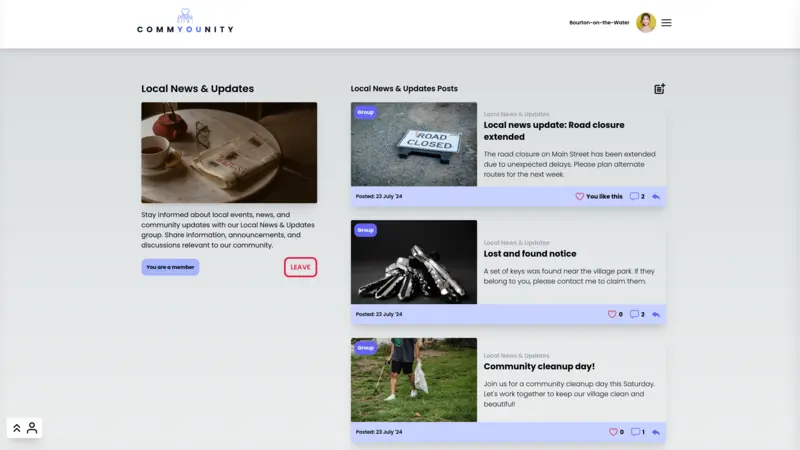Click posted date on Road closure post
Viewport: 800px width, 450px height.
pos(379,196)
